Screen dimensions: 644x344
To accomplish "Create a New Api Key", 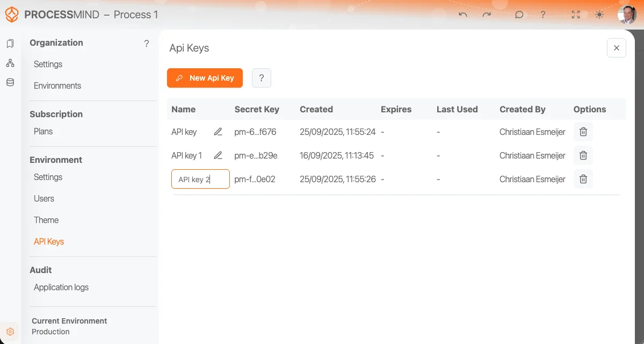I will click(x=205, y=78).
